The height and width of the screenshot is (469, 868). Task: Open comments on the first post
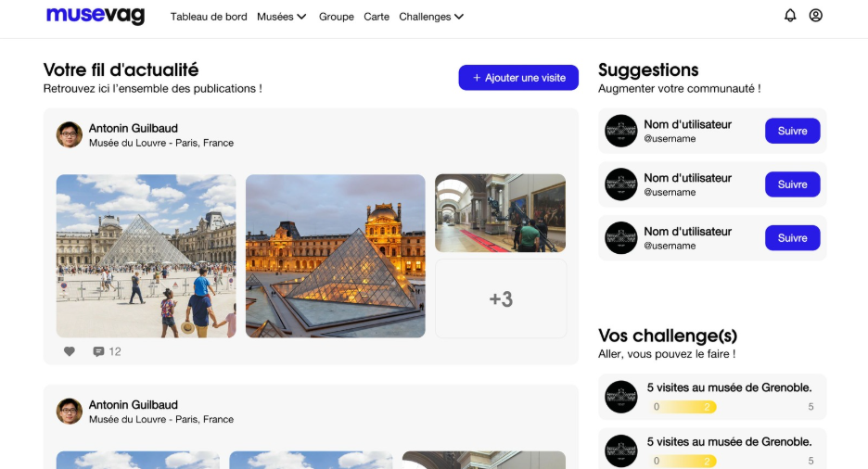point(98,351)
